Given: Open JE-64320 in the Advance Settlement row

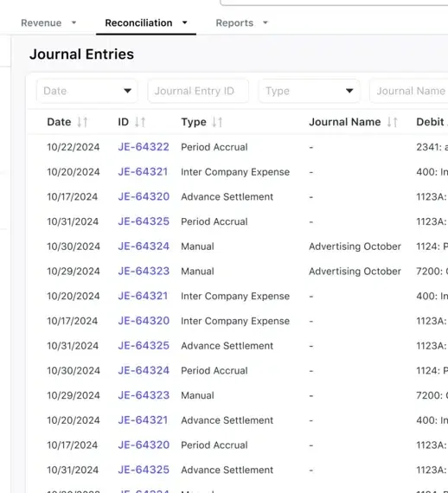Looking at the screenshot, I should [144, 196].
